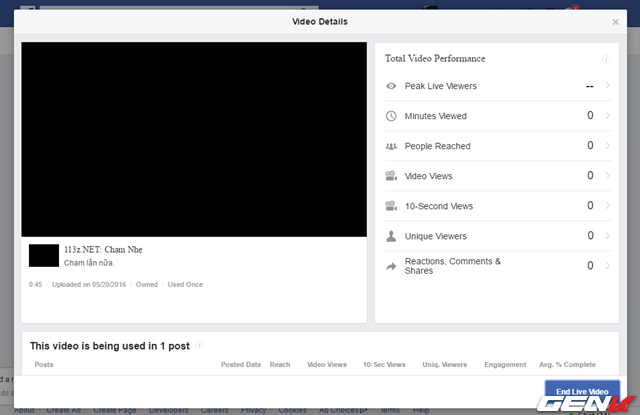Click 'Uploaded on 05/20/2016' text

[x=89, y=284]
